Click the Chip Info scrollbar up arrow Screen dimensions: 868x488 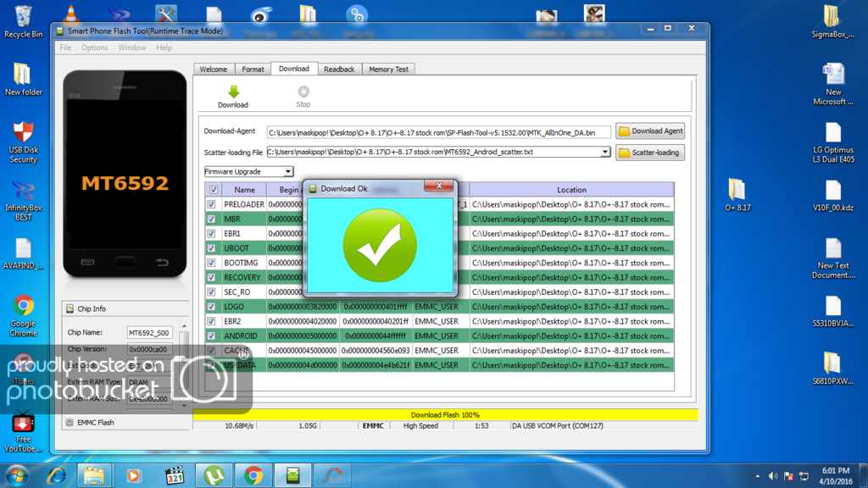(x=184, y=326)
